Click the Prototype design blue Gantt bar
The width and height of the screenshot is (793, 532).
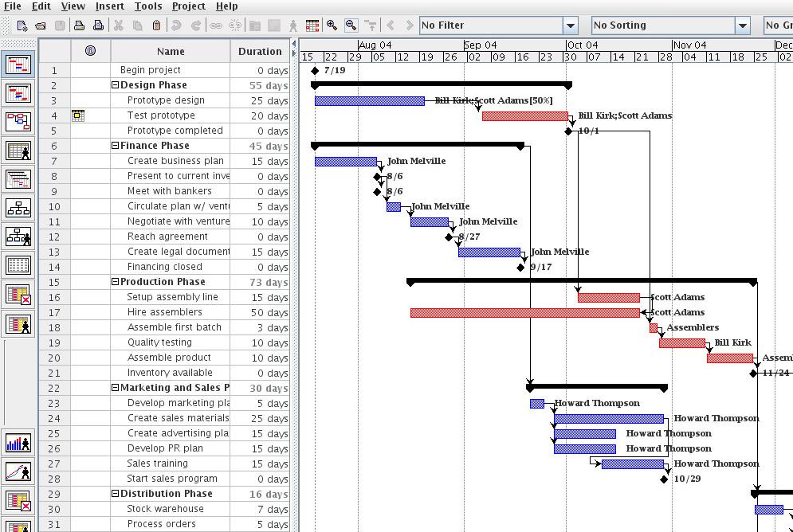369,100
